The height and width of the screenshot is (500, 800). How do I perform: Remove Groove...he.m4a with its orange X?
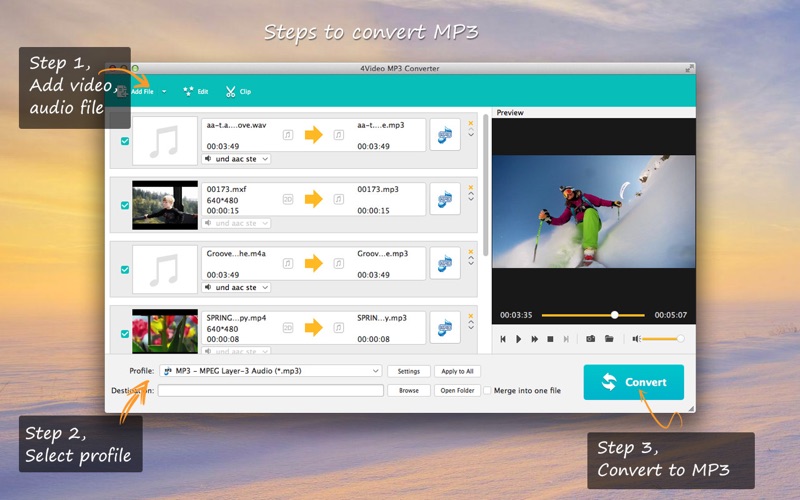coord(471,252)
